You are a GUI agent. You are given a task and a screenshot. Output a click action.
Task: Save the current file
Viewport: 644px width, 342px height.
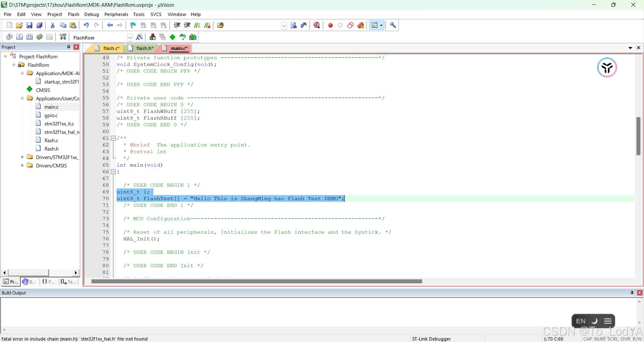29,25
